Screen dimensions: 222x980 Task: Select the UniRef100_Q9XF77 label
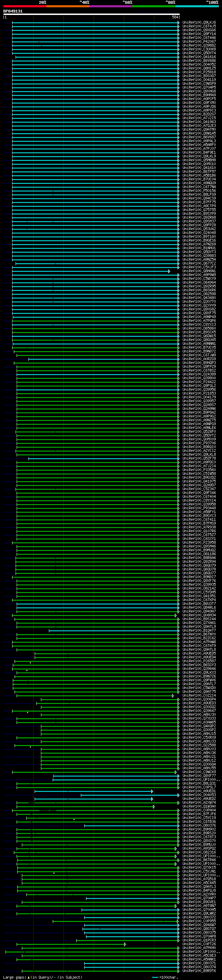point(199,776)
